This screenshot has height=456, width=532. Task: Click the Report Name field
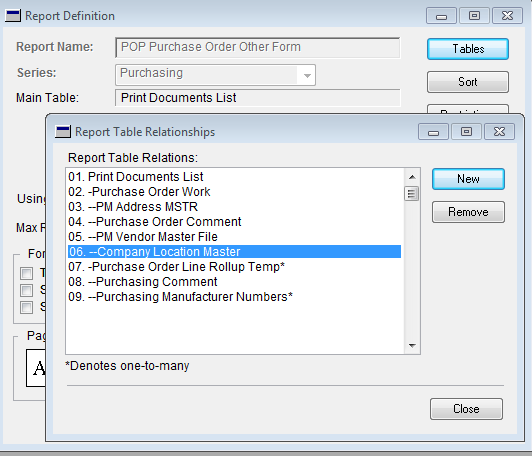pyautogui.click(x=258, y=48)
